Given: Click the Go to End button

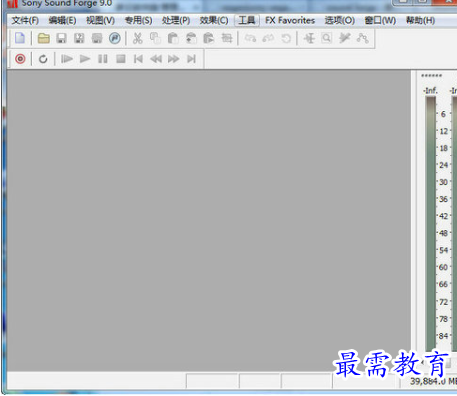Looking at the screenshot, I should coord(191,59).
